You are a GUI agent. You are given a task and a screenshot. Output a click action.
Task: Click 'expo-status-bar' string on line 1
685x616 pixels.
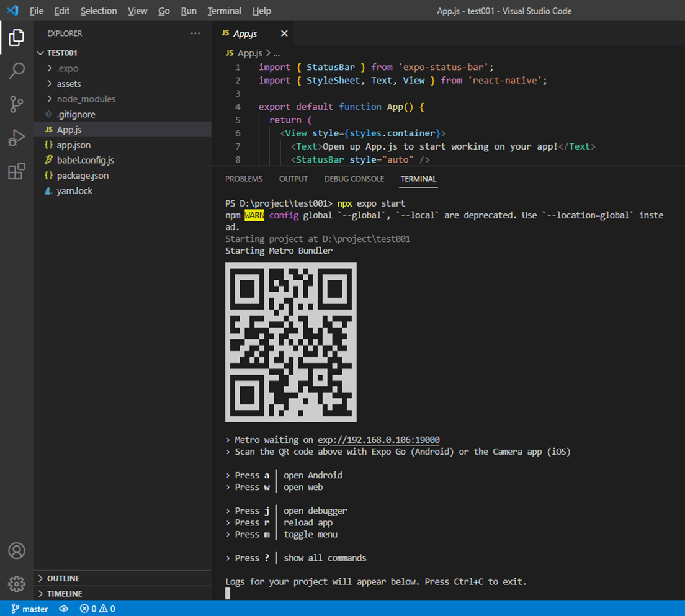(x=443, y=67)
